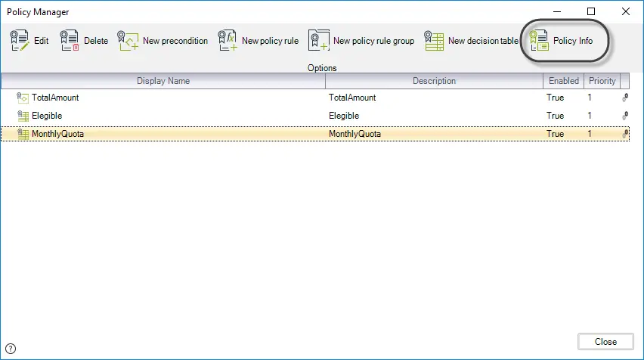
Task: Click Policy Info text label
Action: [x=573, y=41]
